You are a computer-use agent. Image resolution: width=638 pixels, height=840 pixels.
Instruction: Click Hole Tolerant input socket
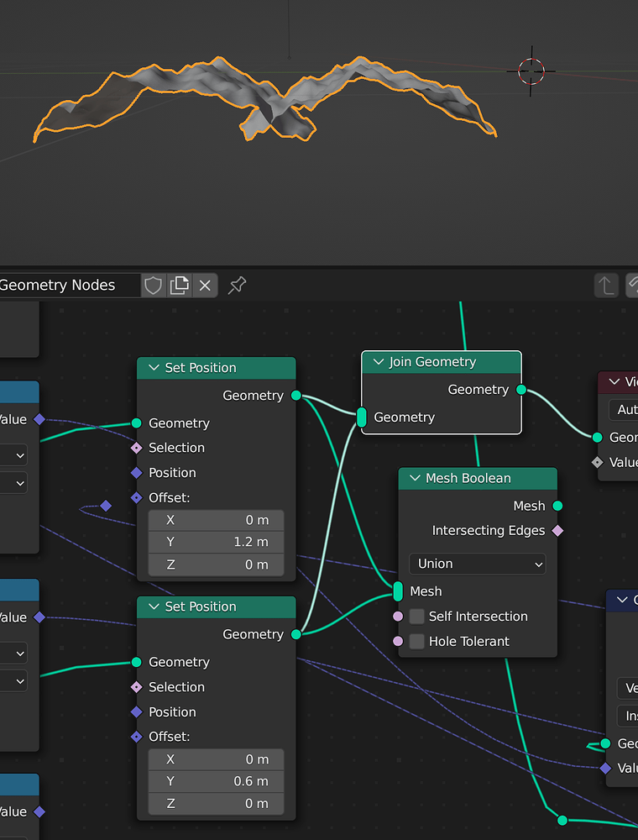(398, 641)
